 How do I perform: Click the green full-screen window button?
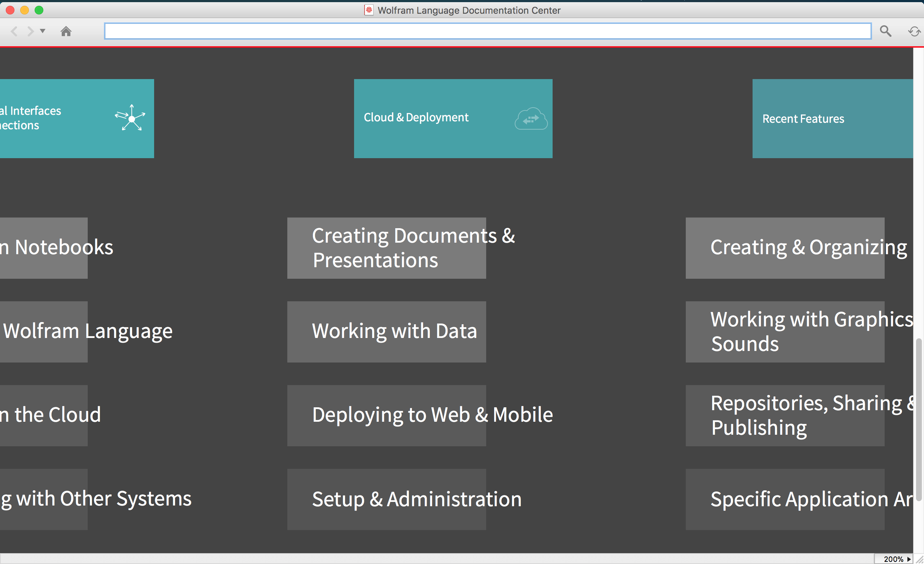(x=39, y=10)
